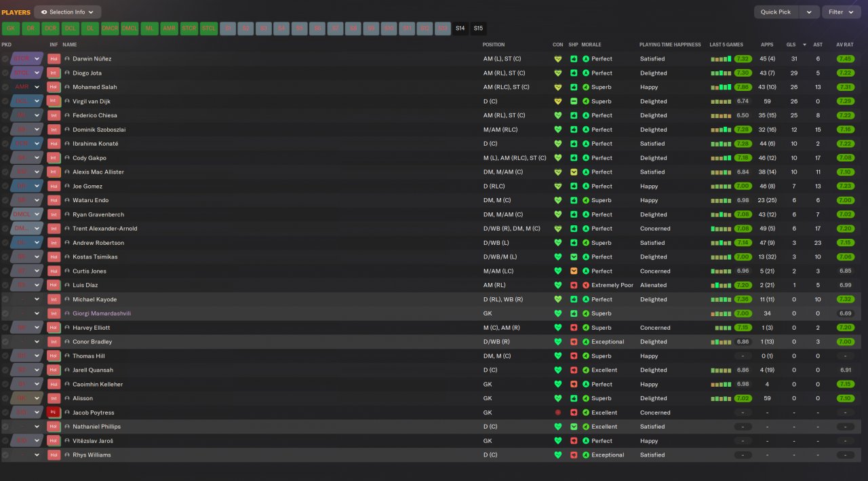Select the AMR position tab

pyautogui.click(x=170, y=28)
